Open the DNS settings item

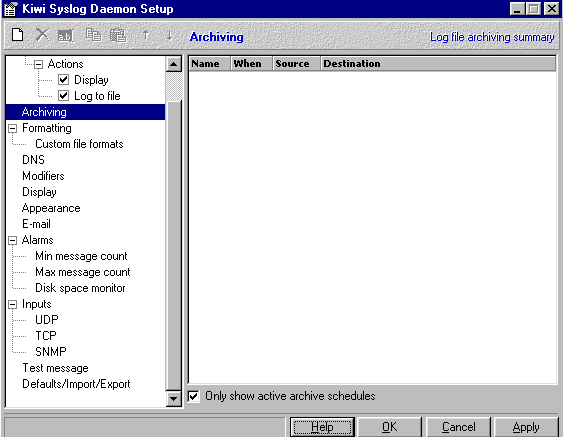point(33,160)
